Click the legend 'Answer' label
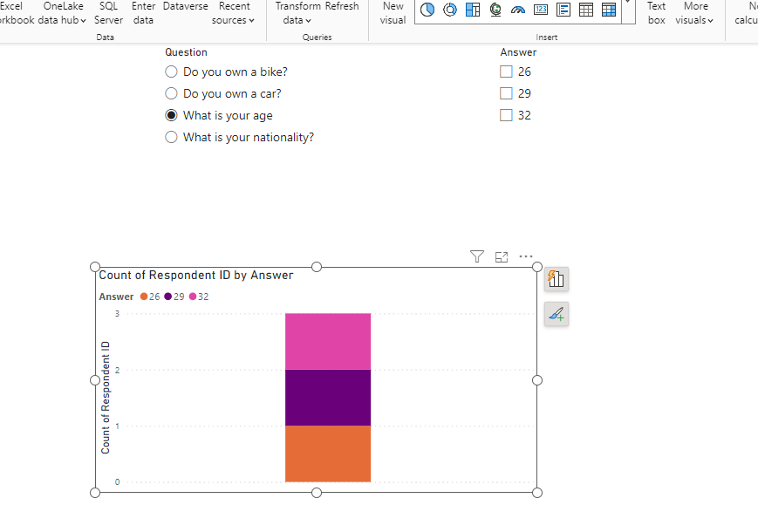 116,297
